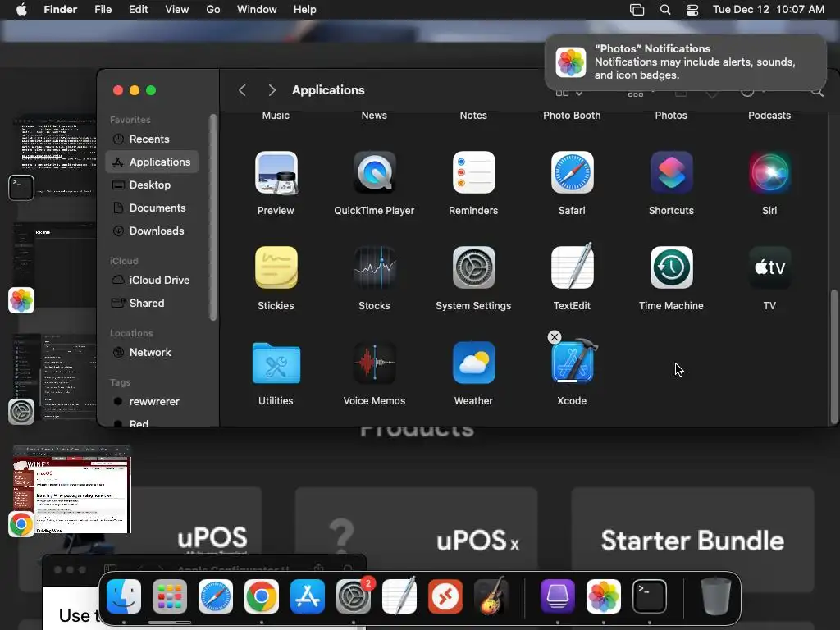Open Documents in Finder sidebar
Screen dimensions: 840x630
coord(152,208)
